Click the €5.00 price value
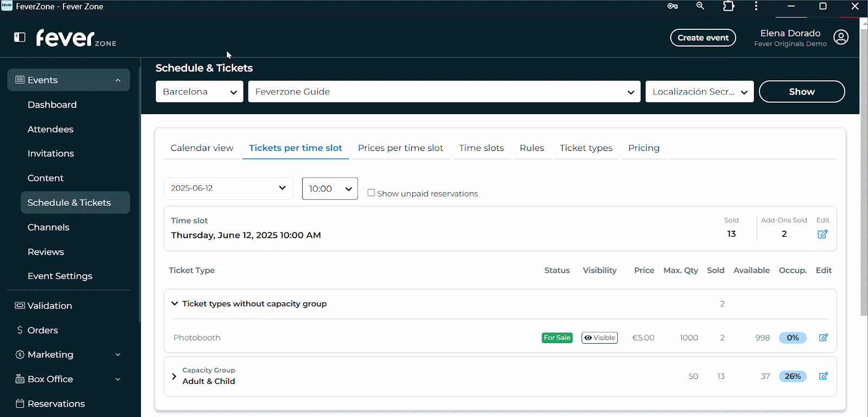 [x=643, y=338]
